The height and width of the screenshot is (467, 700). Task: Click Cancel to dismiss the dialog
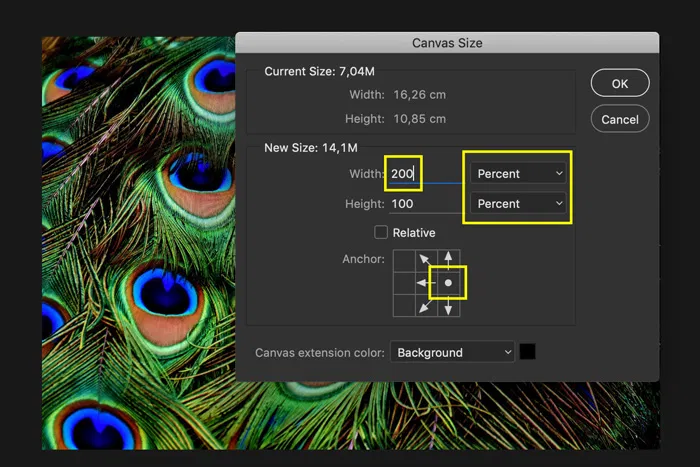[x=620, y=119]
